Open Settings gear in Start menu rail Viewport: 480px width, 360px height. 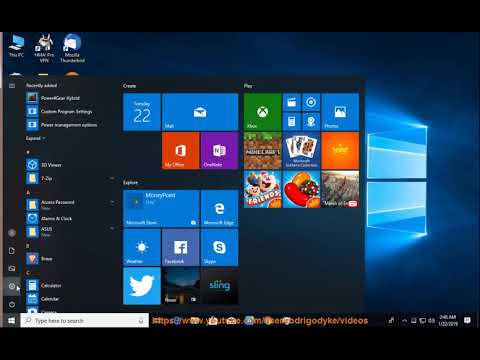(12, 286)
